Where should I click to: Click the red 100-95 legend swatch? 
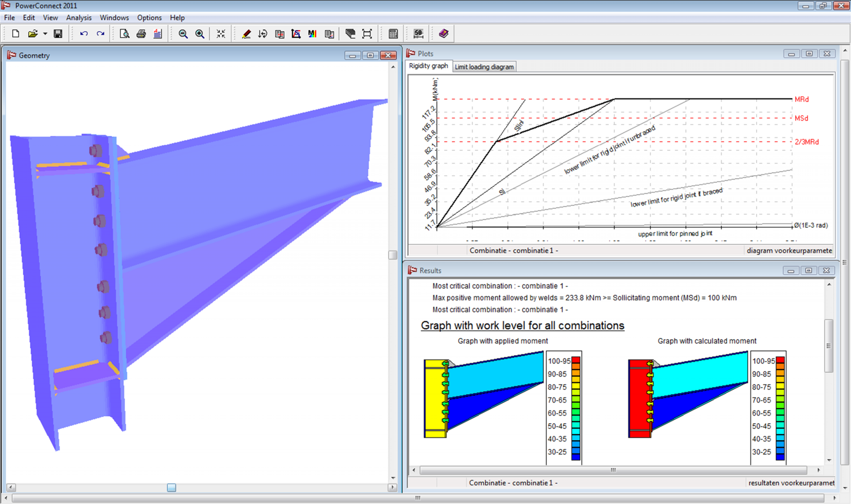(x=576, y=360)
